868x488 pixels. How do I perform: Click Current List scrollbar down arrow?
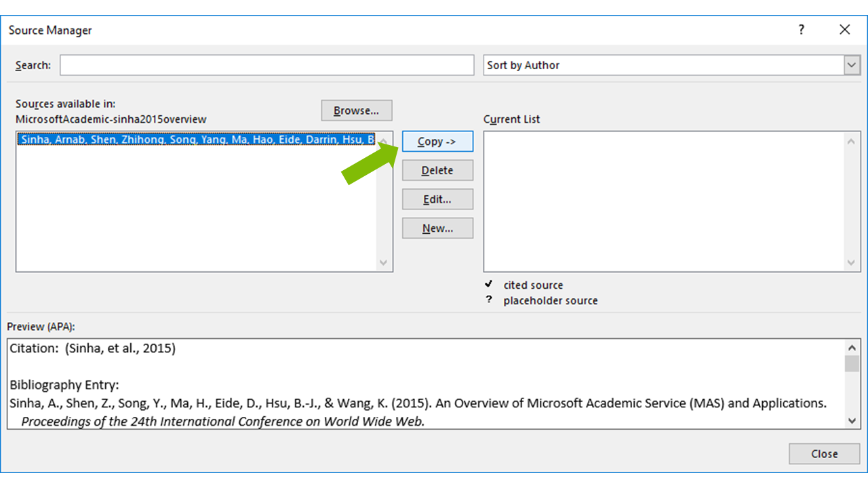(x=852, y=263)
